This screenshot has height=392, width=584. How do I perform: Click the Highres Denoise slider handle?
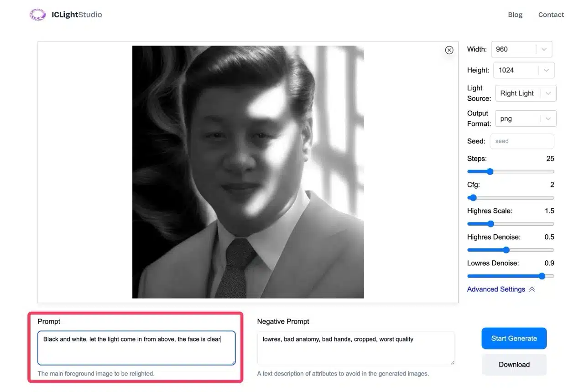[x=506, y=250]
